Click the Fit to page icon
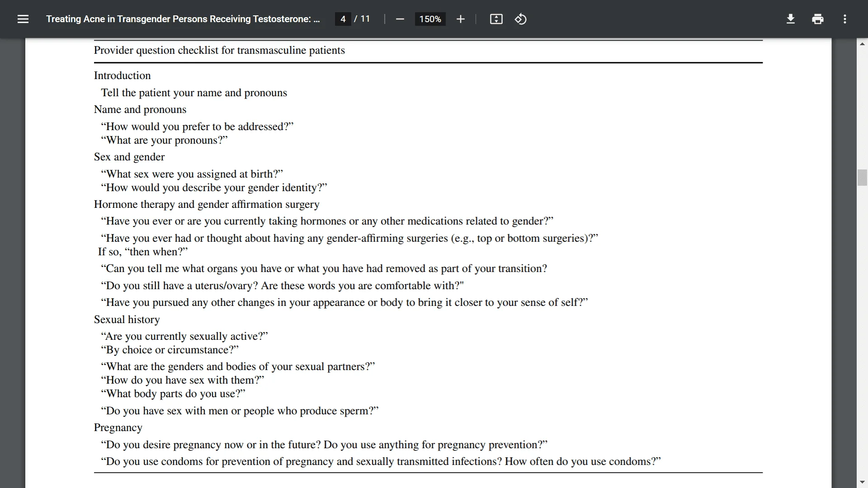 (496, 19)
